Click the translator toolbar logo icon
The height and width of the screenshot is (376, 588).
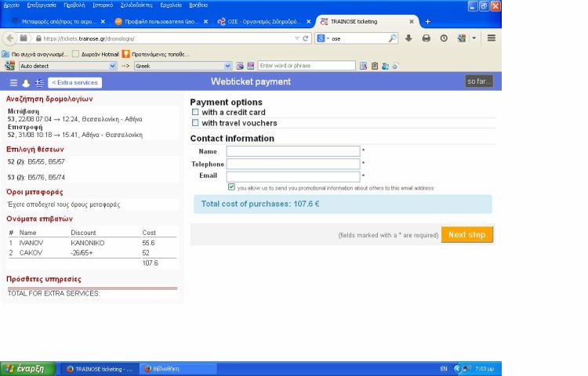(x=9, y=66)
